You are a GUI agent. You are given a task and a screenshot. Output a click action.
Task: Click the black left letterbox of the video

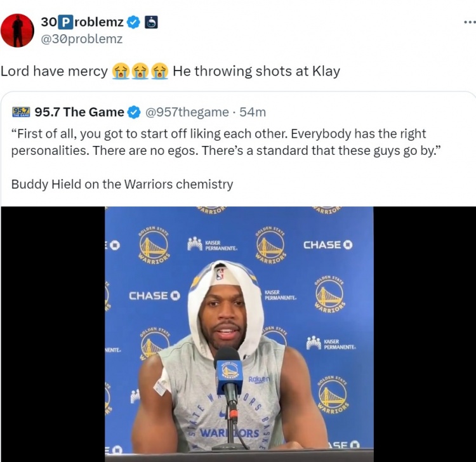tap(53, 334)
